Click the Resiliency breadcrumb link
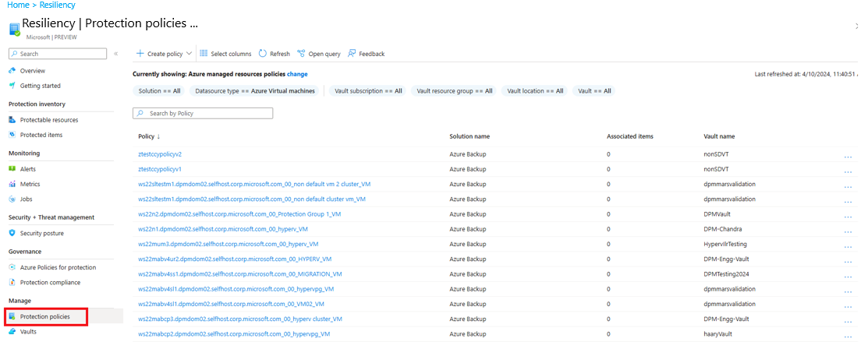 coord(57,5)
